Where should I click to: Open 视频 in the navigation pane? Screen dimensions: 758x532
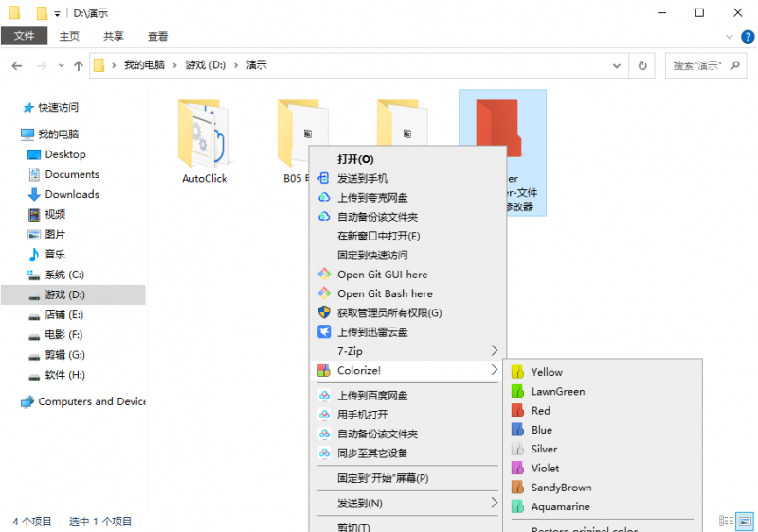(55, 214)
